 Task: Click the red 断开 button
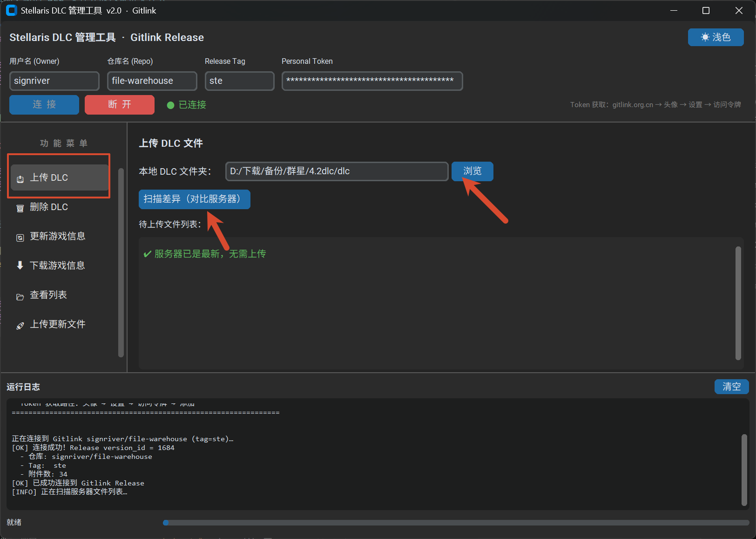(x=120, y=104)
